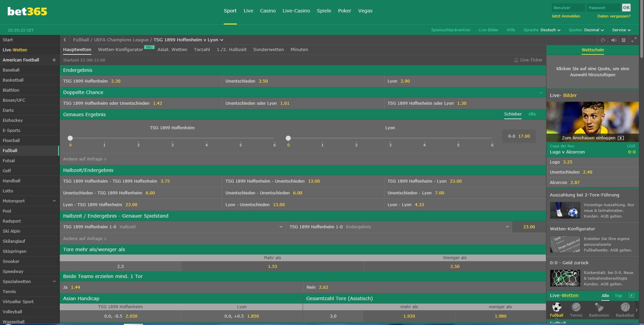Select Unentschieden odds 3.50 in Endergebnis
This screenshot has width=644, height=325.
[x=303, y=81]
